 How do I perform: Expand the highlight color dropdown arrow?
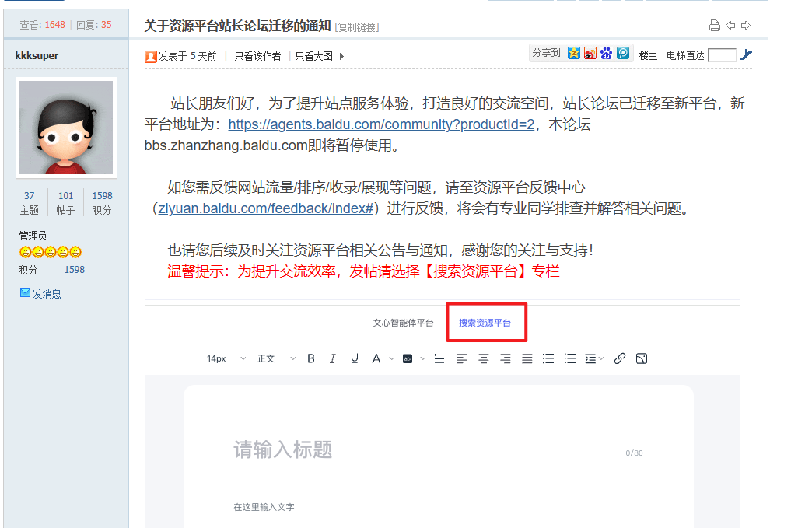tap(423, 358)
